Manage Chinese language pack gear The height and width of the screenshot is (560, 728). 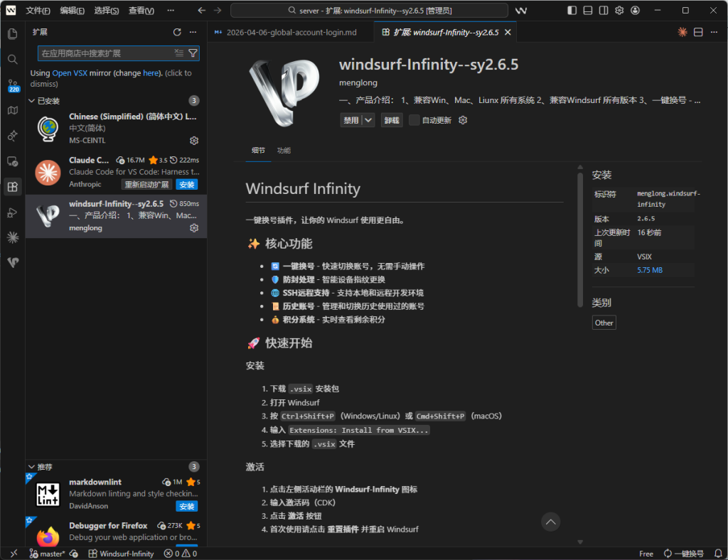pyautogui.click(x=194, y=141)
